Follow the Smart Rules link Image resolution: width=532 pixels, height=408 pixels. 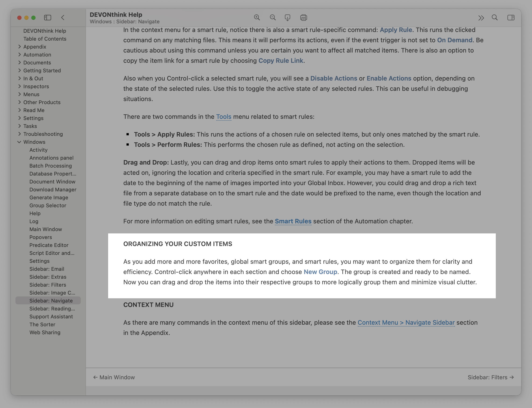[x=293, y=221]
